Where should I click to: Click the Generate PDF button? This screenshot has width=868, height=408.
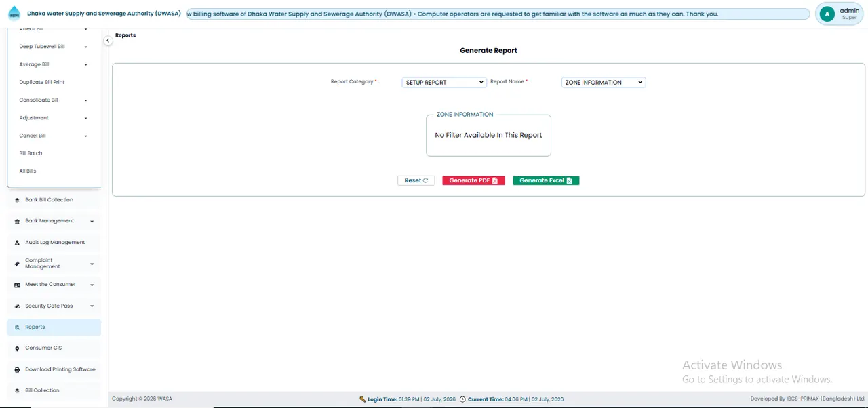tap(473, 180)
